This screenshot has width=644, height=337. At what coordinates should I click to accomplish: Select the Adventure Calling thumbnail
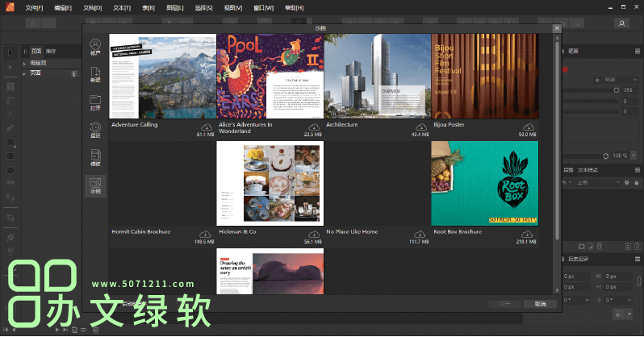pyautogui.click(x=163, y=77)
